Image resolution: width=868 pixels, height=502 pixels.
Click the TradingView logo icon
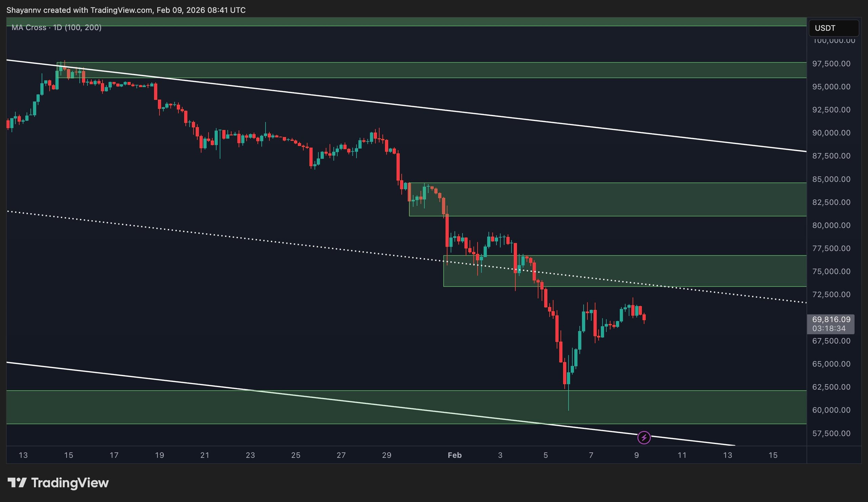pyautogui.click(x=17, y=482)
